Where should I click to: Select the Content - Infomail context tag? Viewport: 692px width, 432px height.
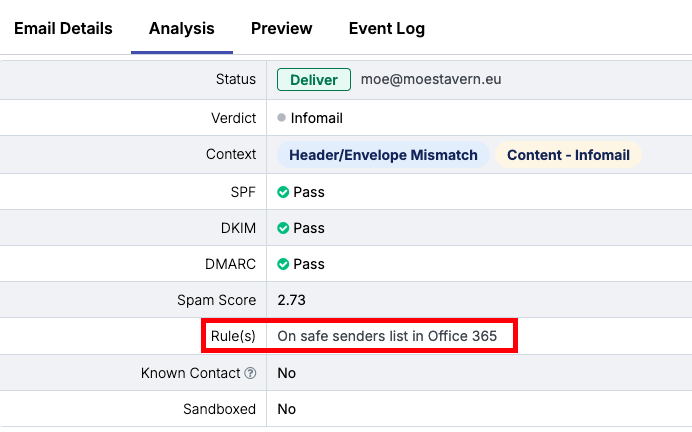pos(567,155)
